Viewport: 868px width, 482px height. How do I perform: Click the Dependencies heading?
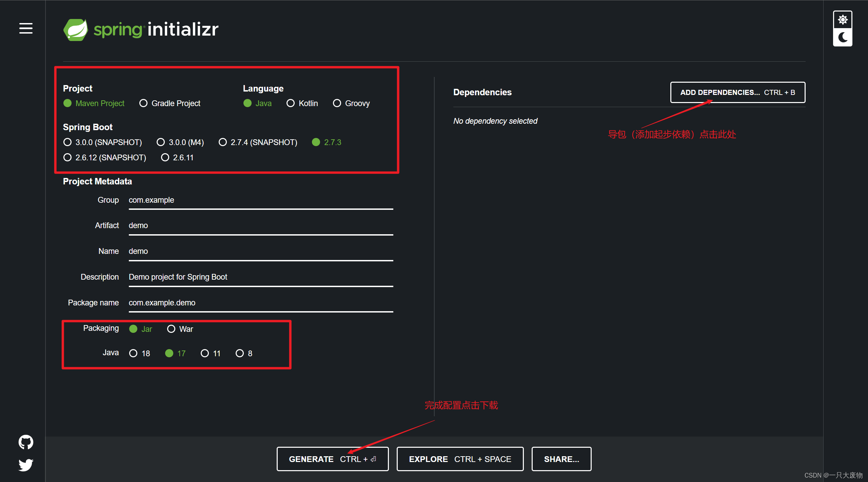pyautogui.click(x=482, y=93)
